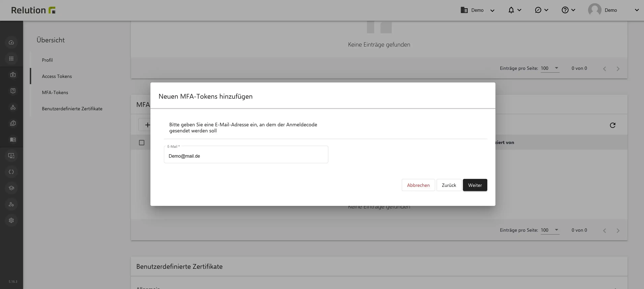Click the Weiter button

click(x=475, y=185)
